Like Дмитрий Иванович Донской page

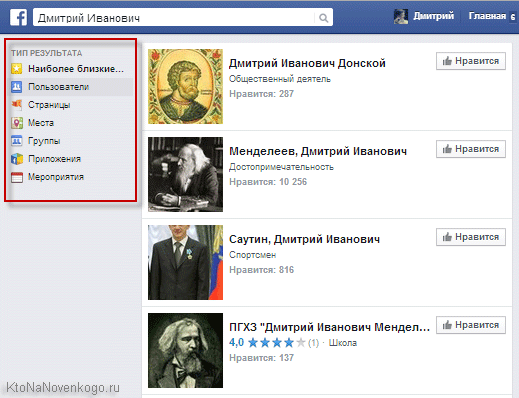471,61
